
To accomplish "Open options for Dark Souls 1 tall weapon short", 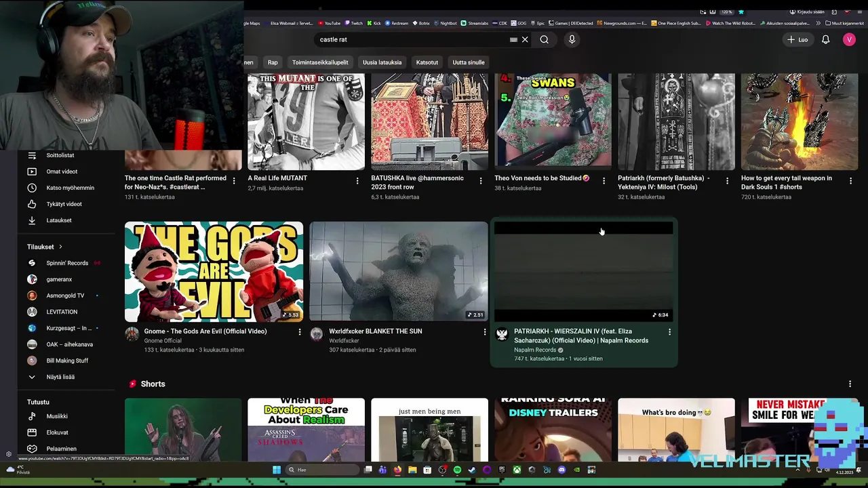I will 850,181.
